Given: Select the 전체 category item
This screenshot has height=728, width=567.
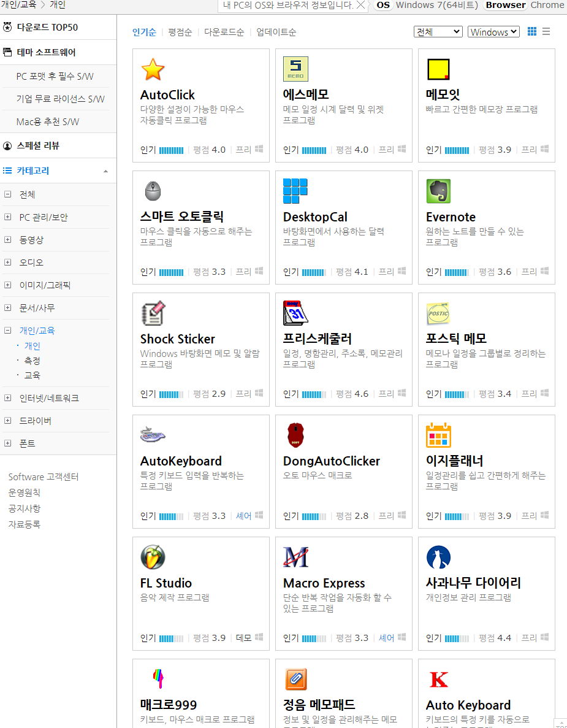Looking at the screenshot, I should tap(27, 194).
